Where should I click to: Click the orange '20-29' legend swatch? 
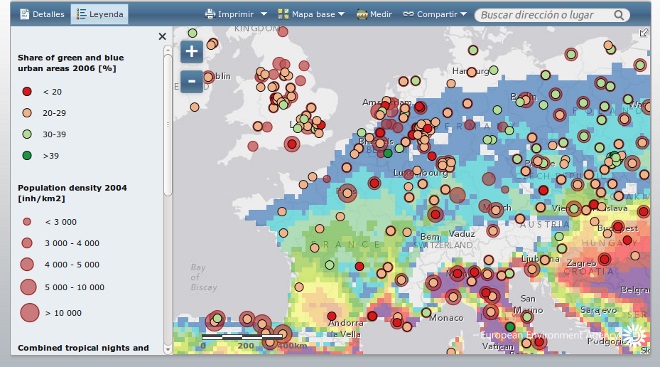[x=27, y=113]
